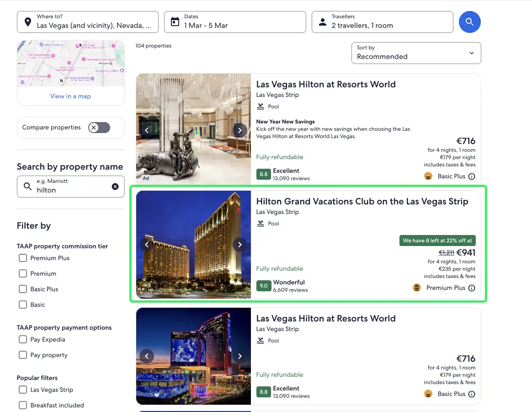Click 6,609 reviews text
The width and height of the screenshot is (532, 412).
tap(290, 290)
